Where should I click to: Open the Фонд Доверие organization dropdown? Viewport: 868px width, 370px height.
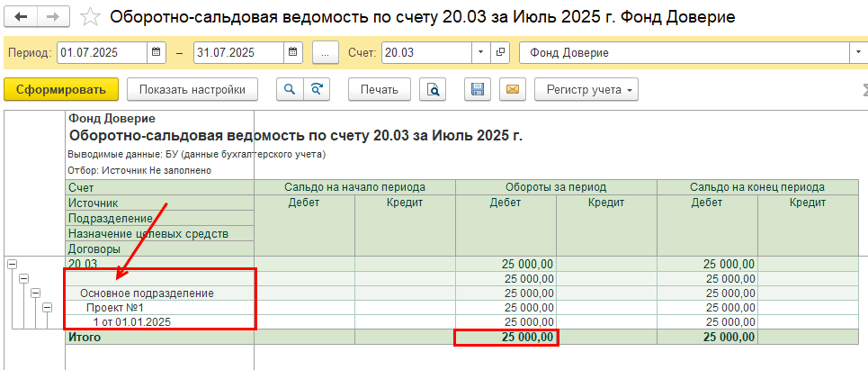[857, 53]
